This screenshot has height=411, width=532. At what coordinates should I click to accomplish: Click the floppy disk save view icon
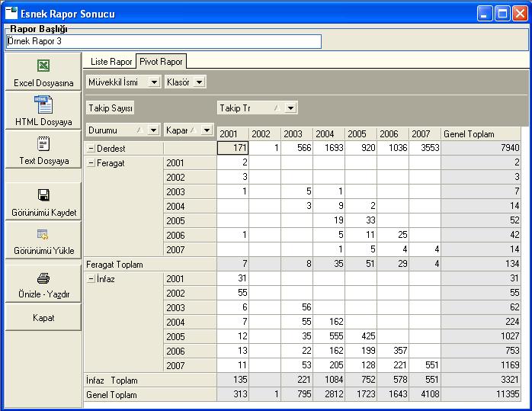pos(43,195)
